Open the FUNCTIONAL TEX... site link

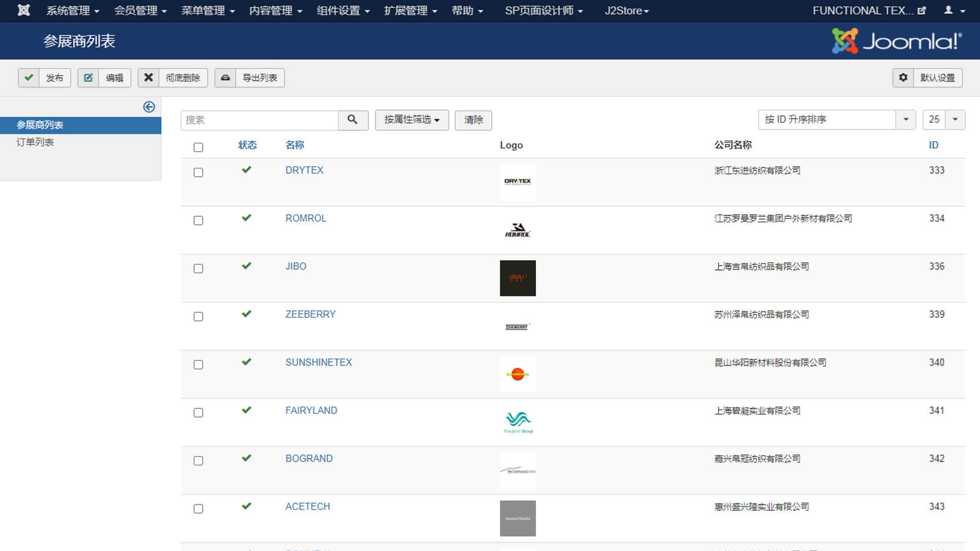pos(869,10)
